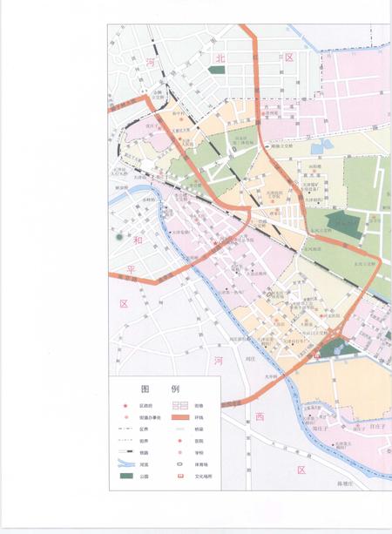Click the pink 街道办事处 dot symbol in legend

point(125,417)
